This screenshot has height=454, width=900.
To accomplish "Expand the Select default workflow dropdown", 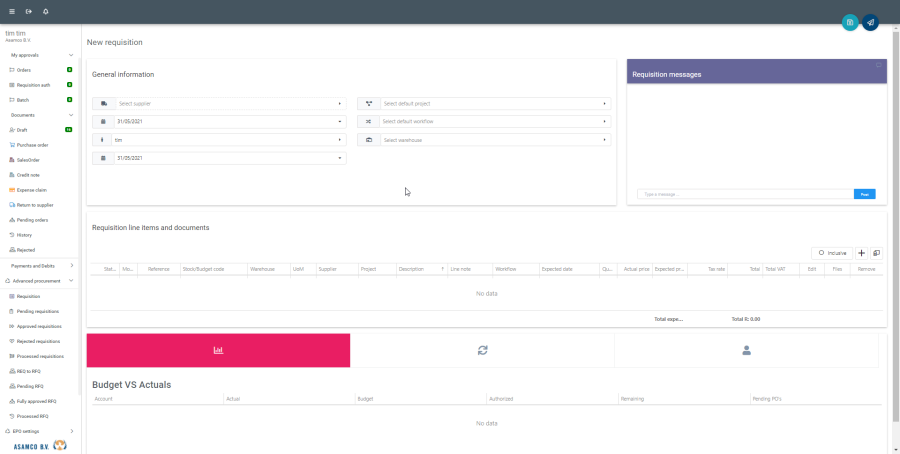I will tap(494, 121).
